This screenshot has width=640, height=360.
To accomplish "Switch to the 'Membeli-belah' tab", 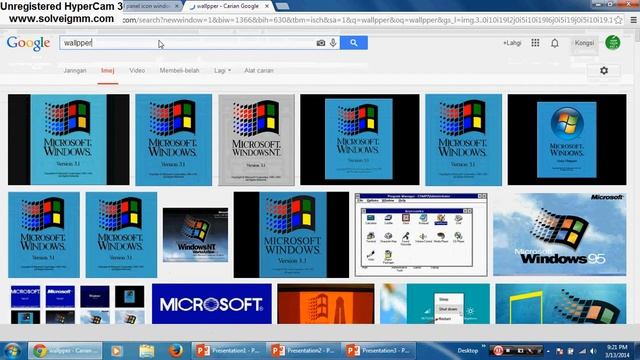I will click(x=179, y=70).
